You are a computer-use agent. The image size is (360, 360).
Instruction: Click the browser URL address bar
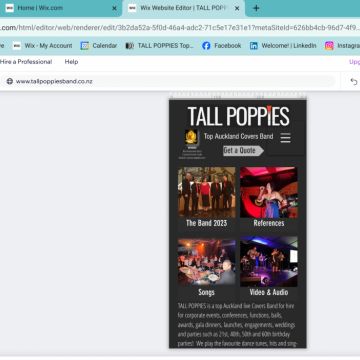pyautogui.click(x=180, y=28)
